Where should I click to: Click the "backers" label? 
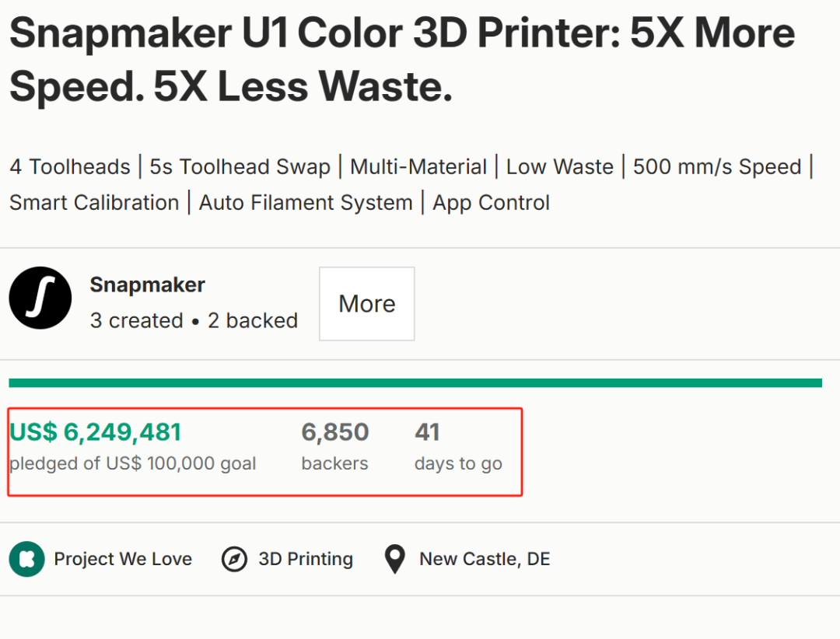click(x=334, y=464)
